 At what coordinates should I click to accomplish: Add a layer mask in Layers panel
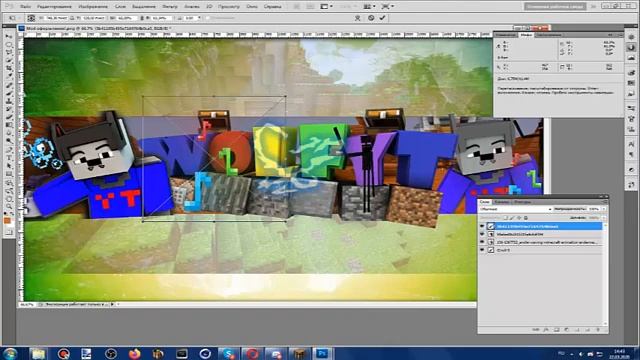(556, 329)
